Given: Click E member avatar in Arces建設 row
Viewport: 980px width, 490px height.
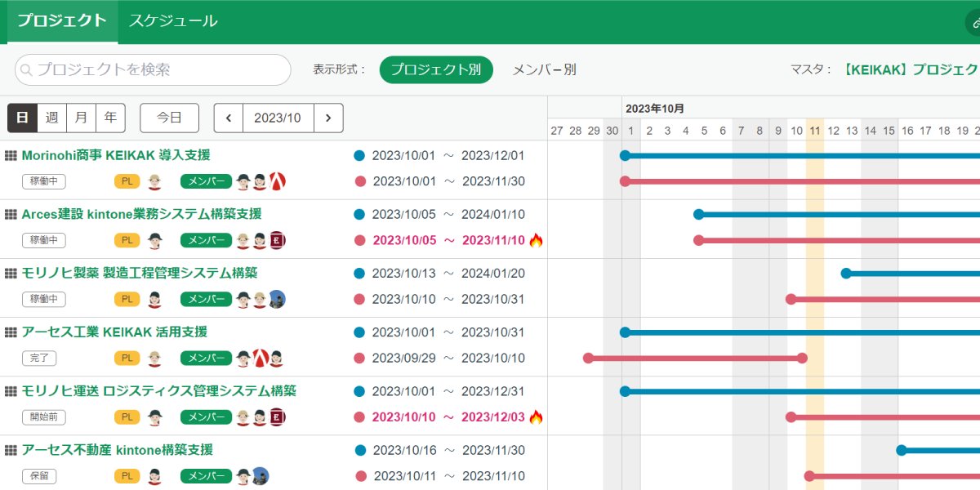Looking at the screenshot, I should (277, 240).
